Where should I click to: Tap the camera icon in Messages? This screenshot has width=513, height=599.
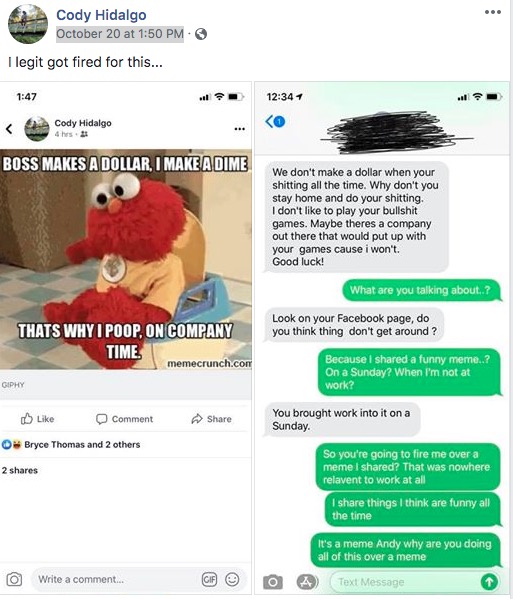click(x=273, y=582)
